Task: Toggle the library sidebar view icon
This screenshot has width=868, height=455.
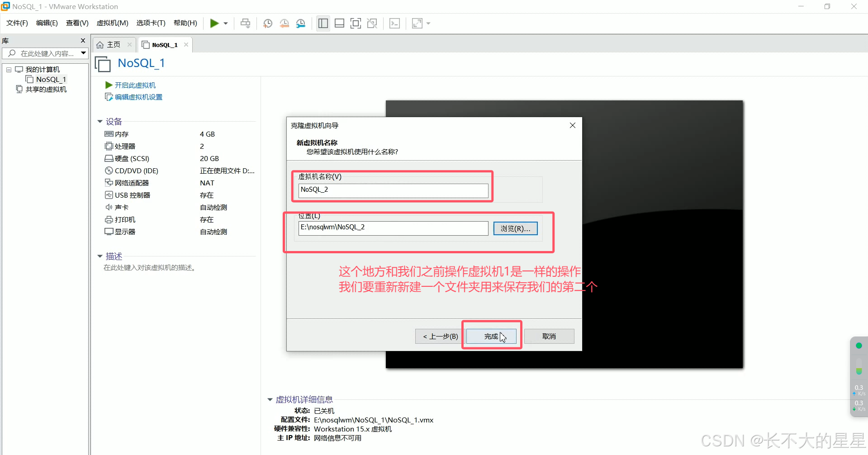Action: tap(323, 23)
